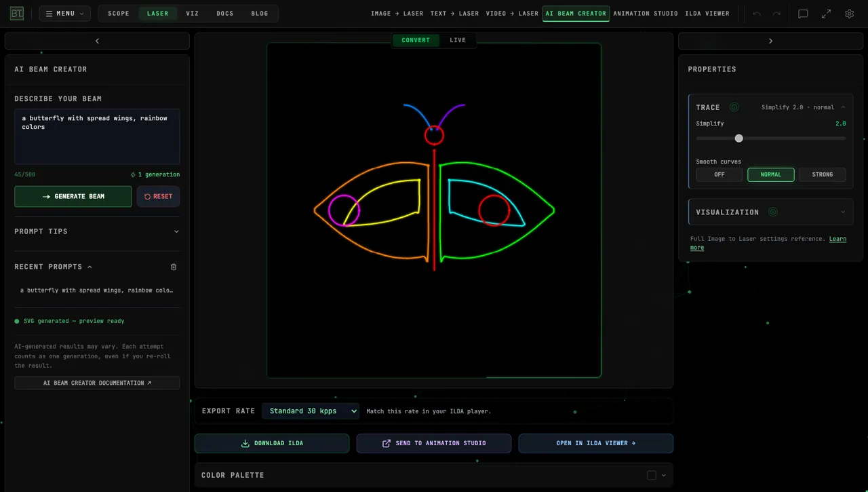
Task: Click Open in ILDA Viewer
Action: click(x=596, y=443)
